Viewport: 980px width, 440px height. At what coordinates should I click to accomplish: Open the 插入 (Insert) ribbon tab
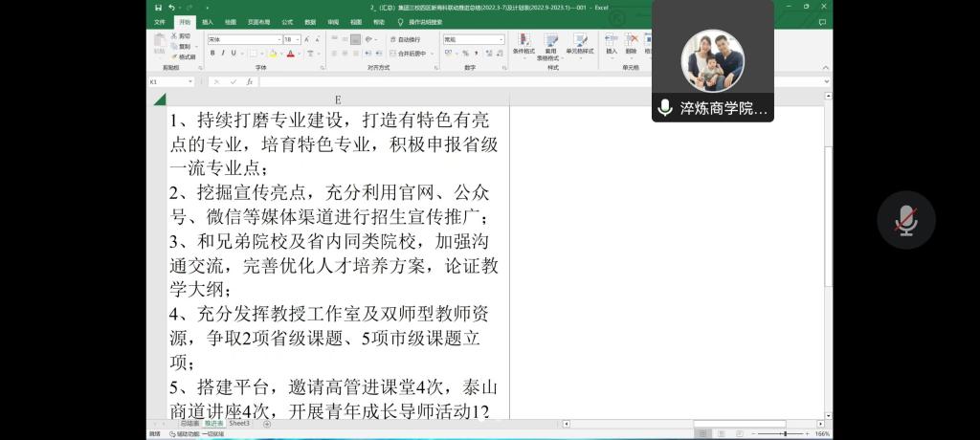(x=207, y=21)
